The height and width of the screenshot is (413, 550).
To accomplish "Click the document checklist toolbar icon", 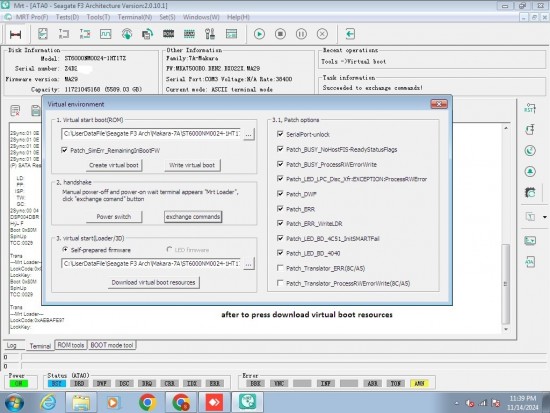I will coord(43,34).
